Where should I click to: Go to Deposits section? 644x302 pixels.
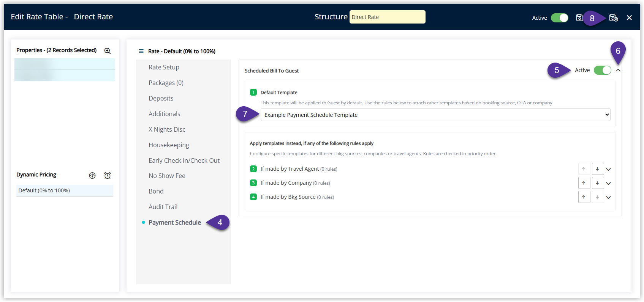(x=161, y=98)
